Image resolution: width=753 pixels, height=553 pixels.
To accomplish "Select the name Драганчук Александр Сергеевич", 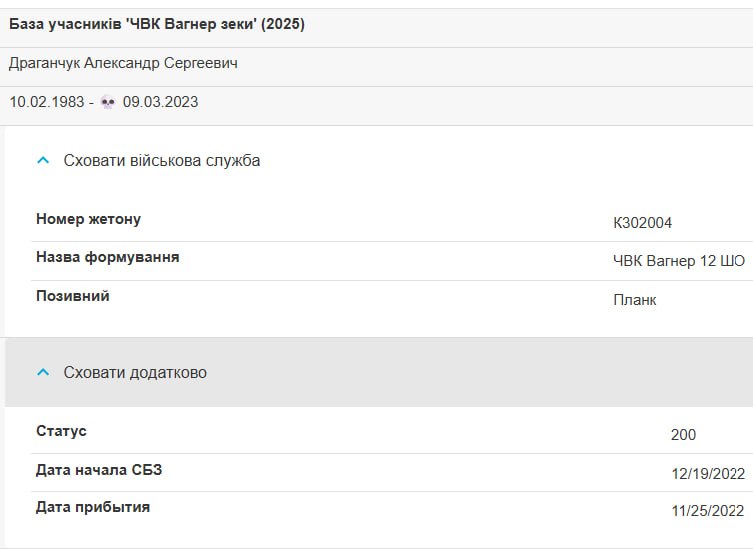I will tap(123, 63).
